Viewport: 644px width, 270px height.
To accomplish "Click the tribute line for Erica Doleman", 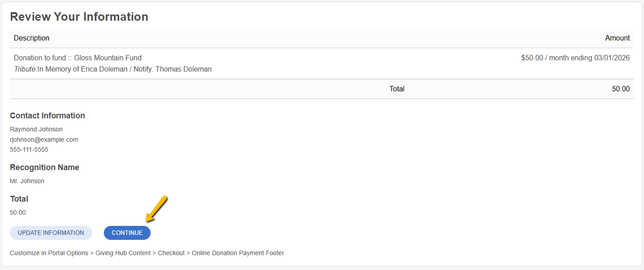I will (113, 69).
